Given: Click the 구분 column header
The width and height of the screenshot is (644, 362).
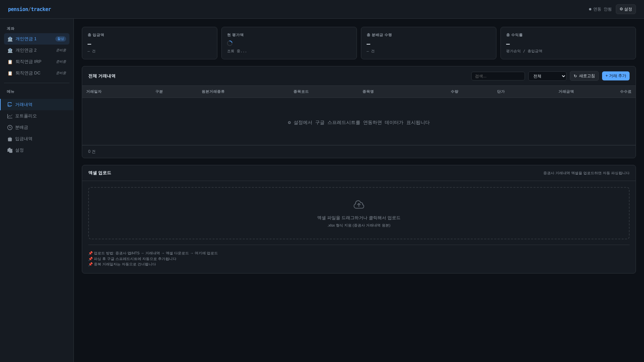Looking at the screenshot, I should 159,92.
